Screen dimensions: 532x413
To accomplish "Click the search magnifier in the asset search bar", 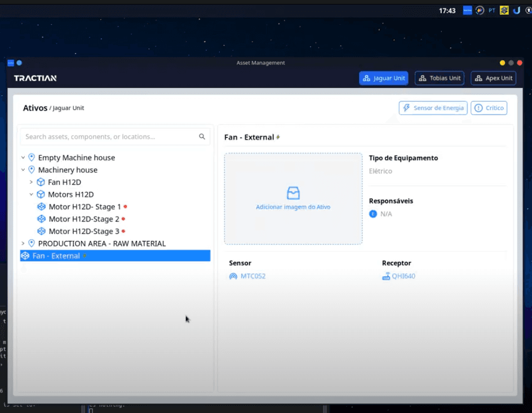I will (202, 137).
